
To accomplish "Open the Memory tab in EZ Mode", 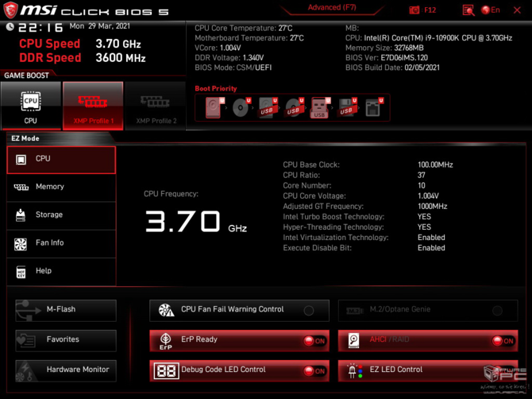I will [61, 187].
